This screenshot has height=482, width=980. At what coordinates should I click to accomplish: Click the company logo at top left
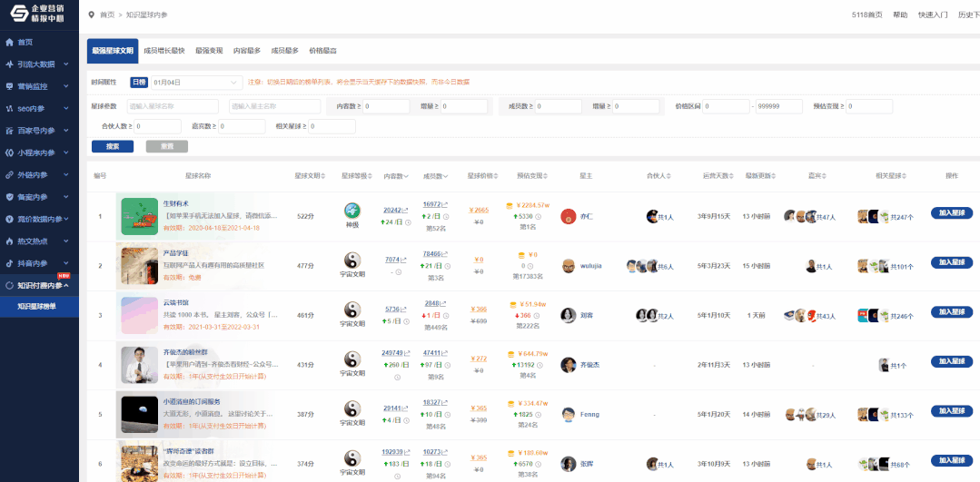[39, 14]
